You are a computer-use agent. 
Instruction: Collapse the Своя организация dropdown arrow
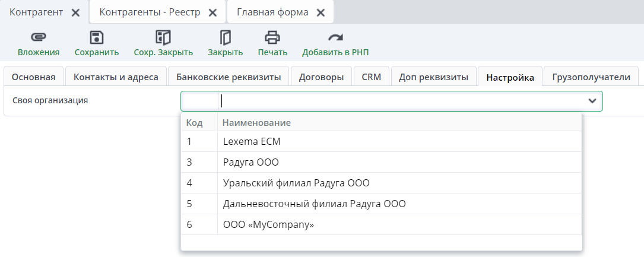[x=592, y=101]
